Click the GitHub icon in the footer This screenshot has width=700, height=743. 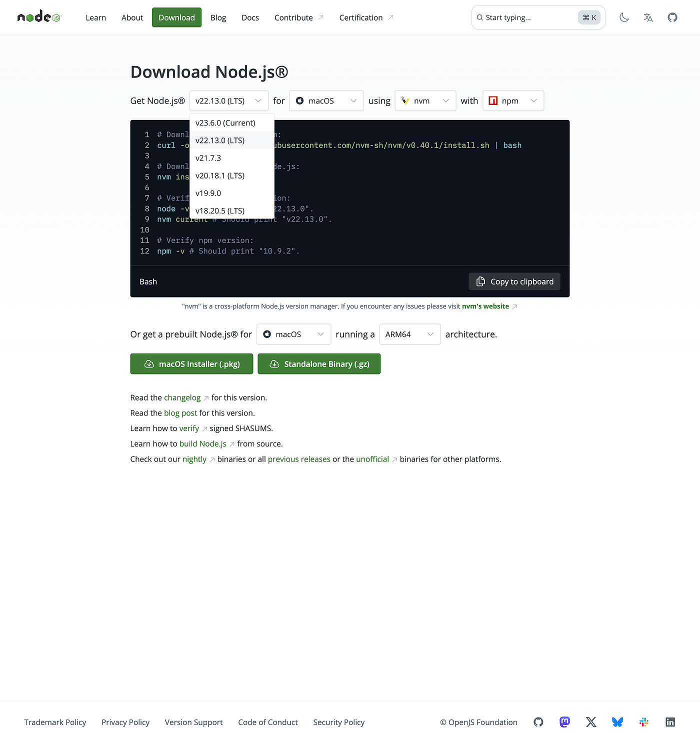[x=538, y=722]
